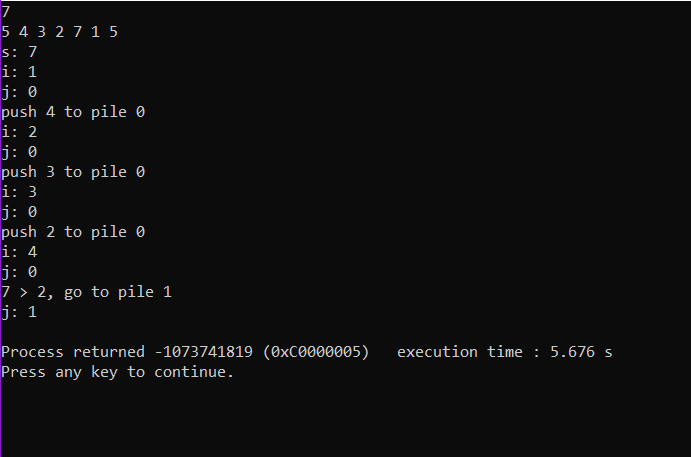Click the "execution time : 5.676 s" text
The height and width of the screenshot is (457, 691).
496,352
